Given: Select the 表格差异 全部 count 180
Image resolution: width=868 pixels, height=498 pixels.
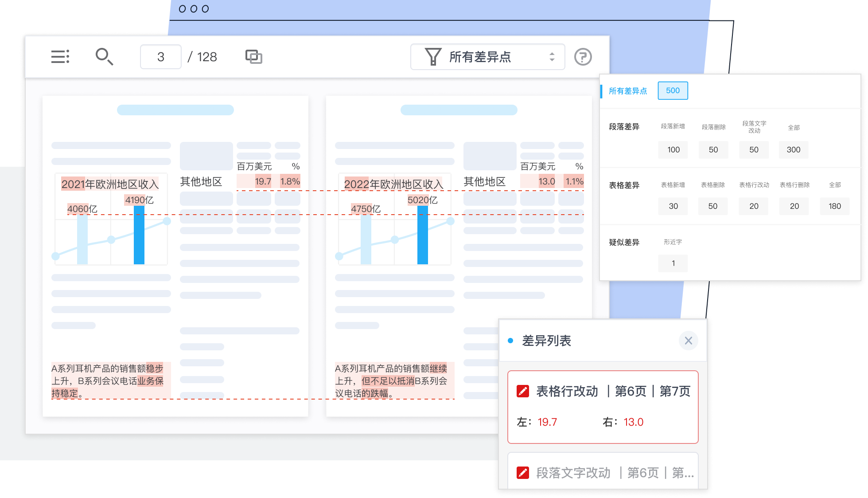Looking at the screenshot, I should point(834,206).
